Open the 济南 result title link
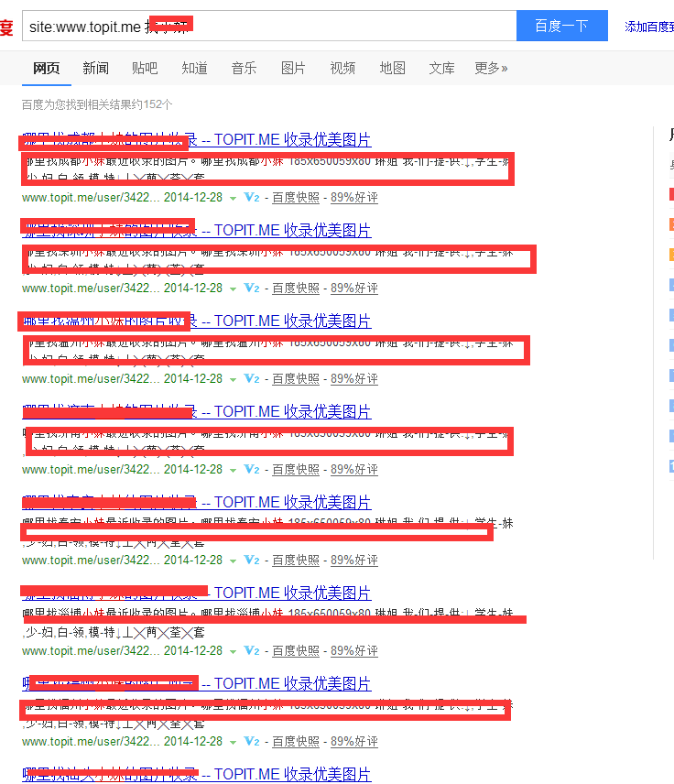Viewport: 674px width, 784px height. click(197, 411)
